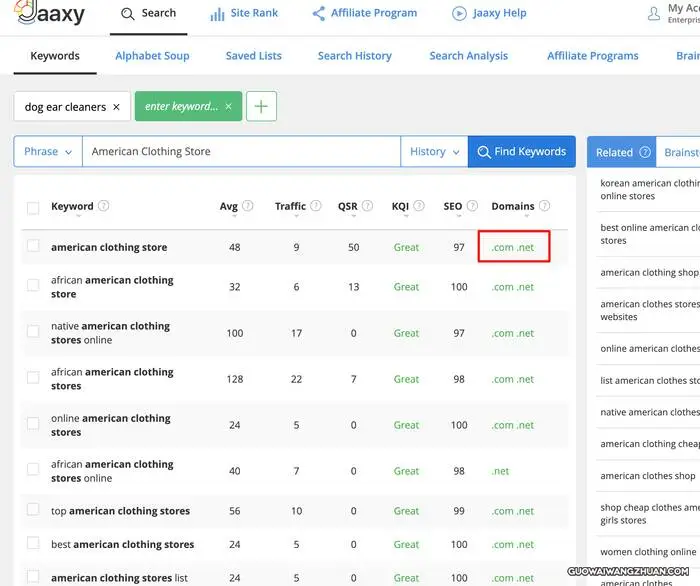This screenshot has height=586, width=700.
Task: Open the My Account user icon
Action: point(654,13)
